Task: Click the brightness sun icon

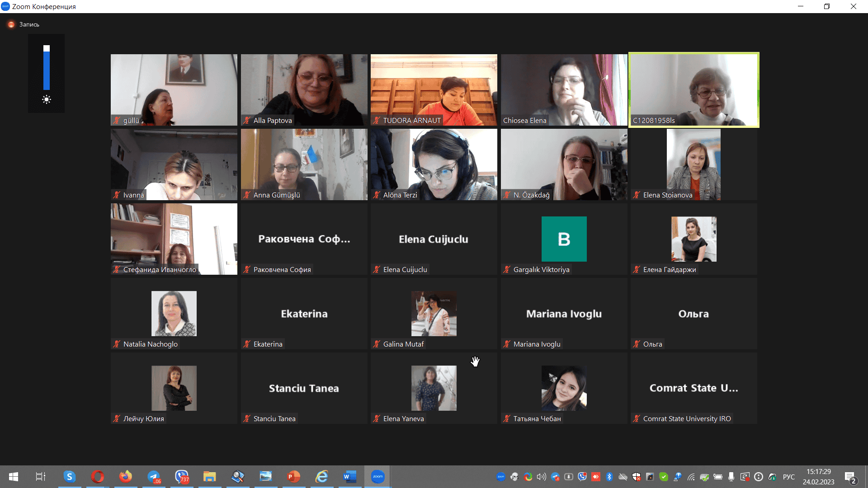Action: pos(47,99)
